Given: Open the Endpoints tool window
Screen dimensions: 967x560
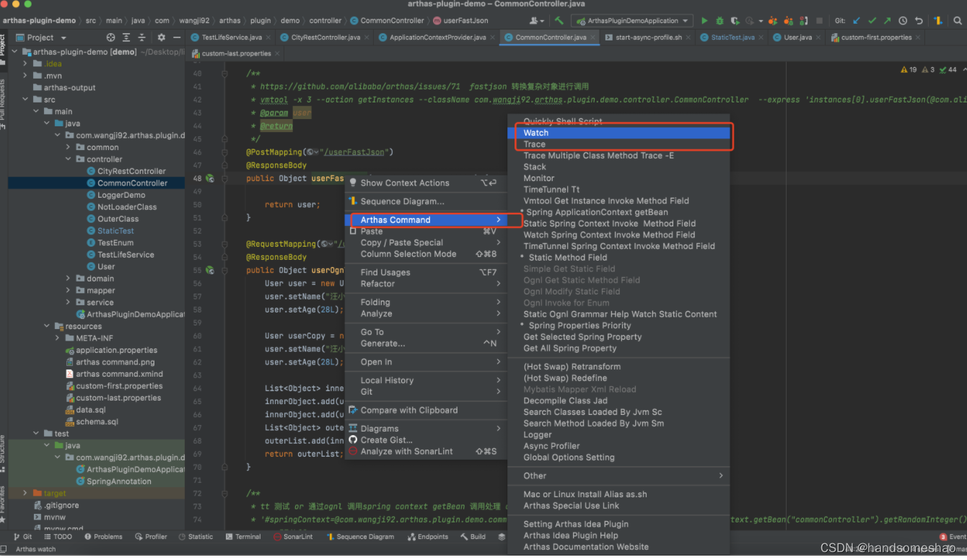Looking at the screenshot, I should [x=427, y=537].
